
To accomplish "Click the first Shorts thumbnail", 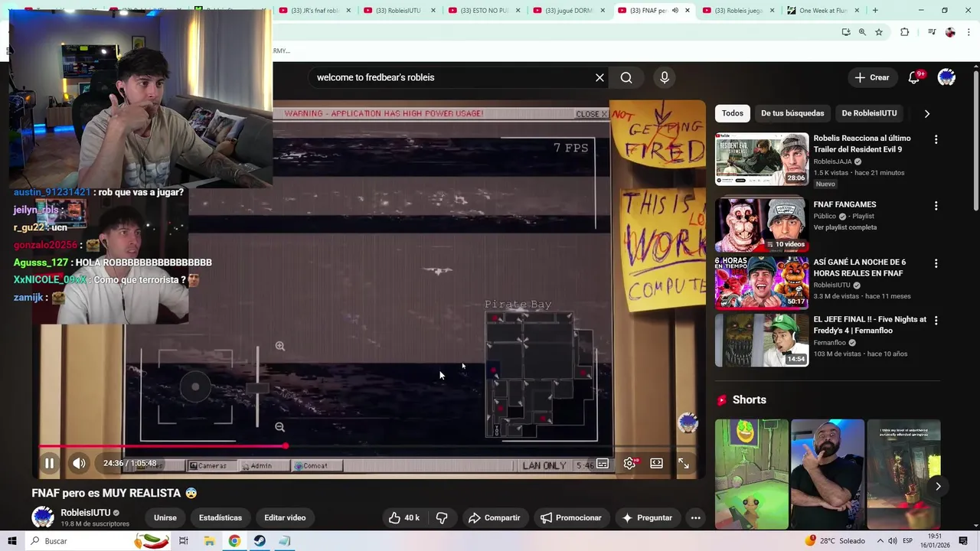I will pos(751,474).
